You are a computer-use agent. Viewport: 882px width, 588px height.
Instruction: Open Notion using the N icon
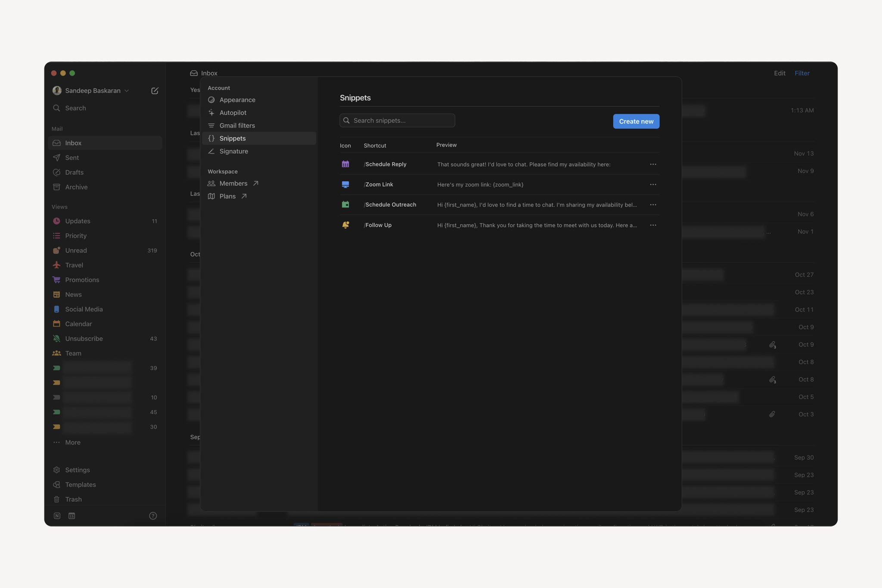tap(56, 516)
